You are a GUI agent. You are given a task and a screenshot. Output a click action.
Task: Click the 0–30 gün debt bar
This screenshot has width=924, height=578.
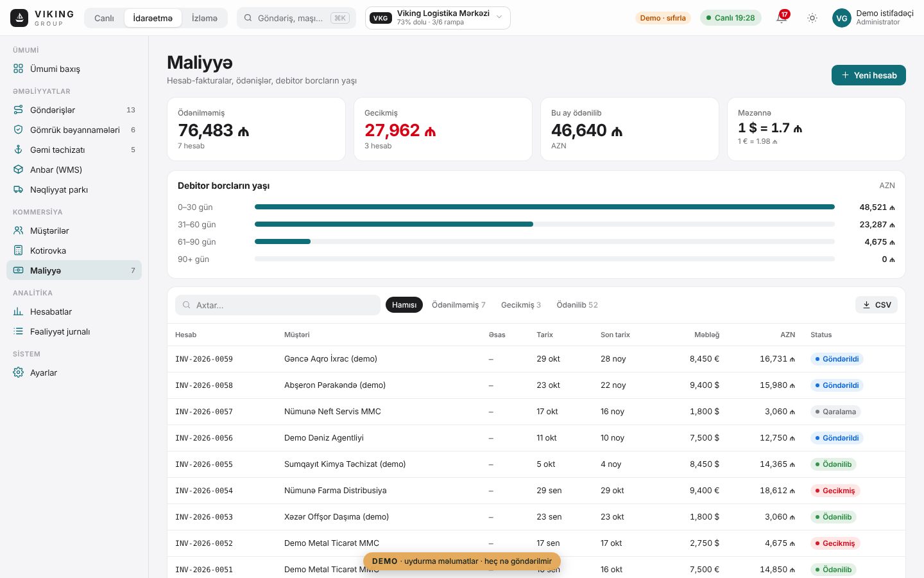pyautogui.click(x=545, y=207)
